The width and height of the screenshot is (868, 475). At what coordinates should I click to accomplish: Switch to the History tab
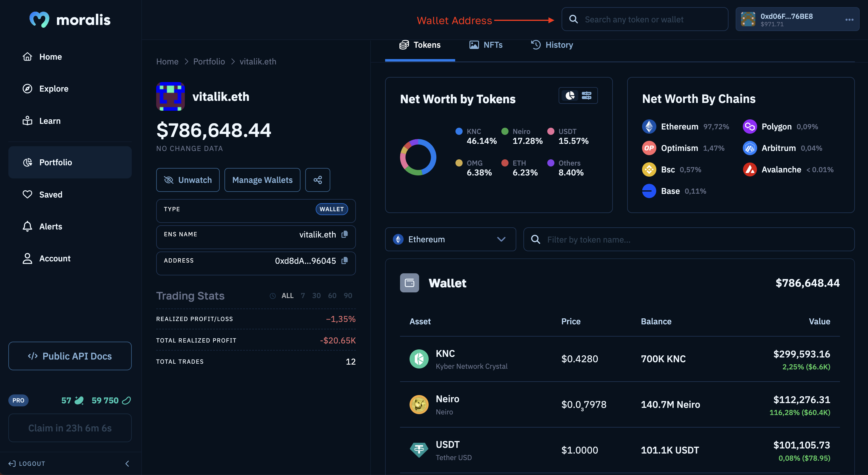[x=552, y=45]
